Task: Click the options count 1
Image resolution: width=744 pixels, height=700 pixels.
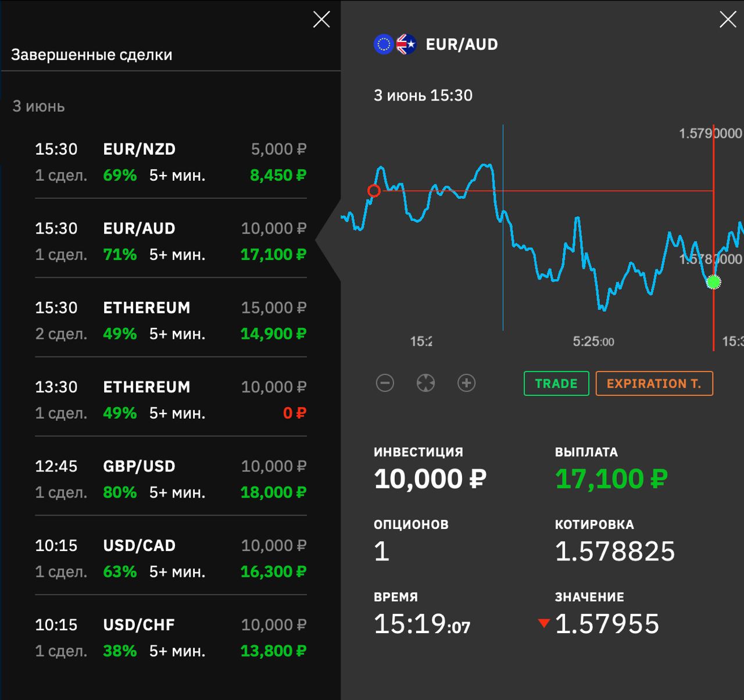Action: [381, 551]
